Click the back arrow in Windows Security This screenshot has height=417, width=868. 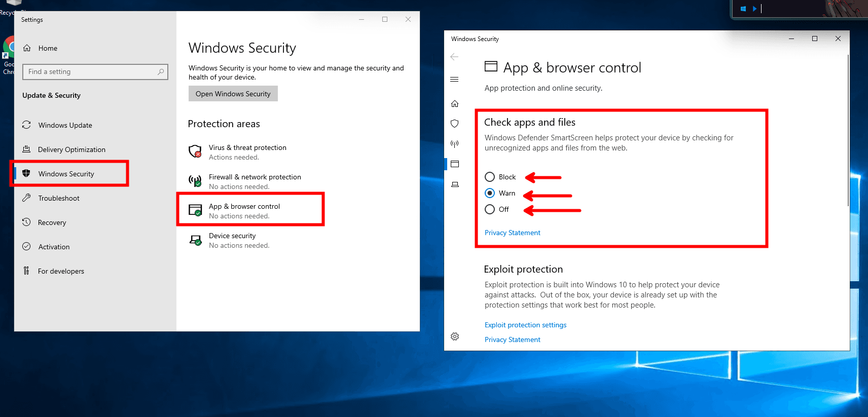(x=454, y=57)
